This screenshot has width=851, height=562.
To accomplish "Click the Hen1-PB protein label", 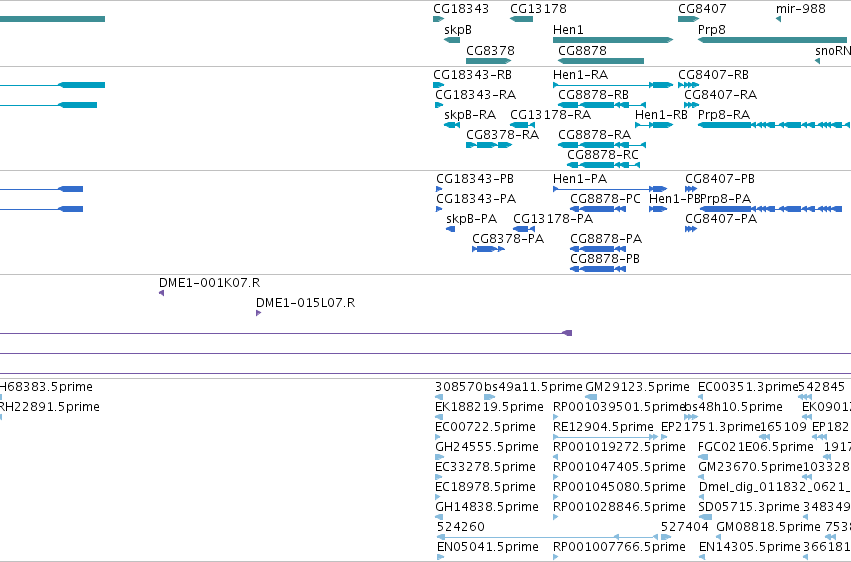I will tap(674, 199).
